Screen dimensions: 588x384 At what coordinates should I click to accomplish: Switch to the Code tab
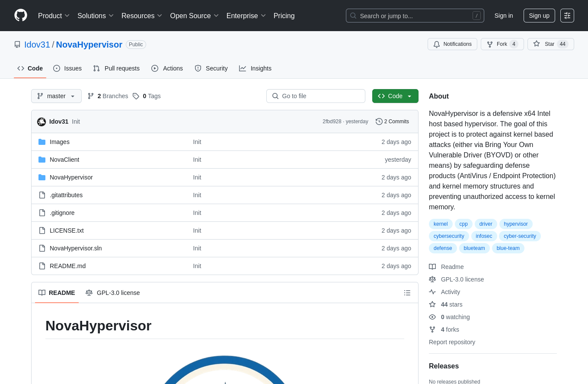click(x=30, y=68)
